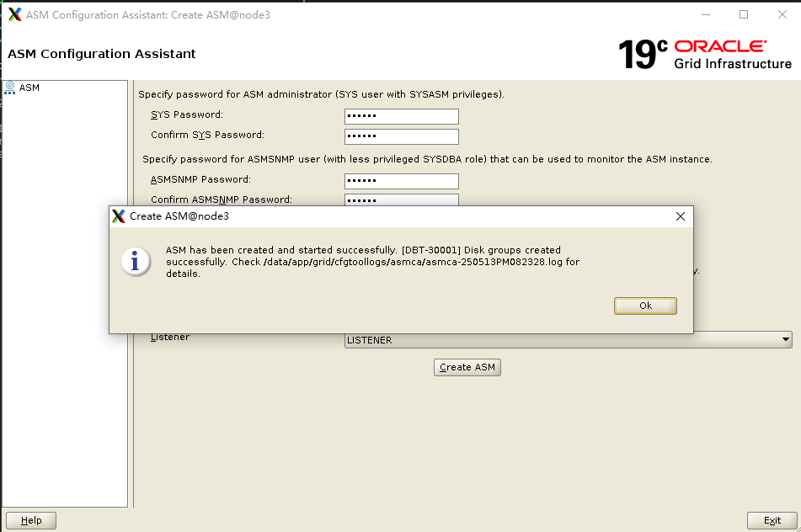Click the 'SYS Password:' label
The image size is (801, 532).
[x=187, y=114]
